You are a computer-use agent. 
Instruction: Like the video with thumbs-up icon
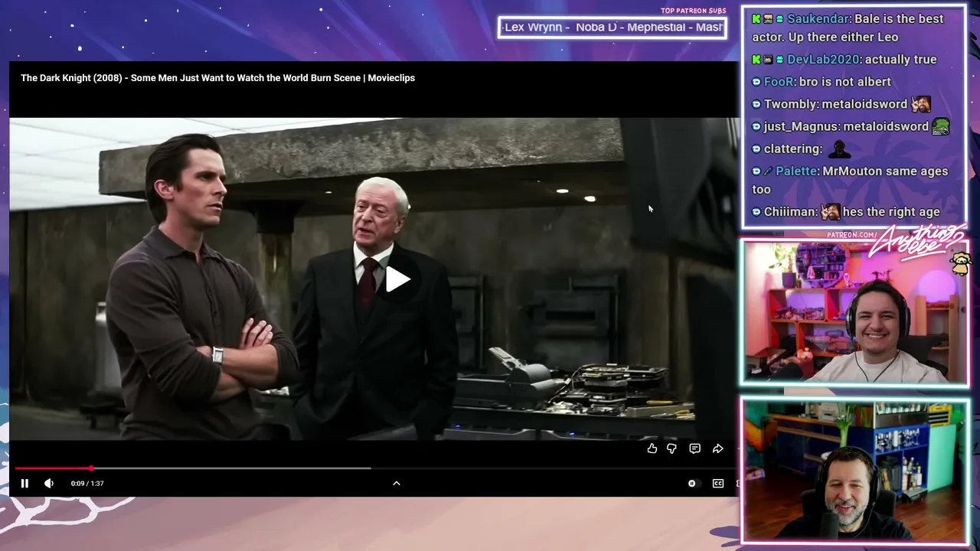point(652,449)
